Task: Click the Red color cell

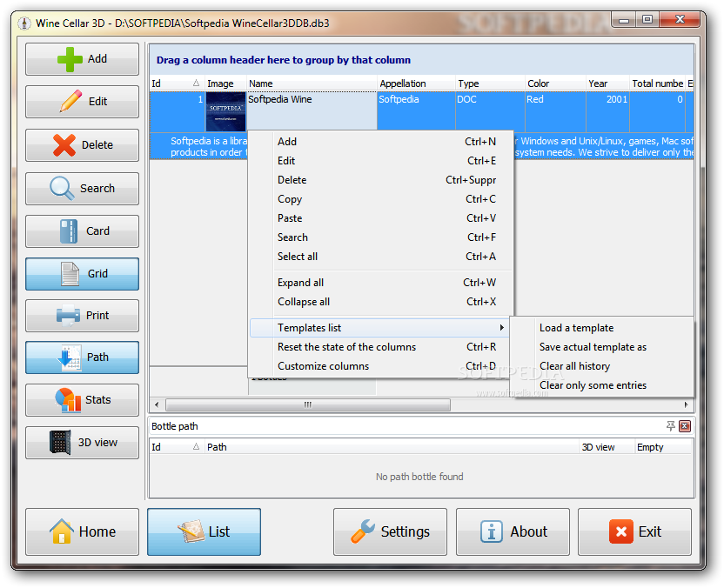Action: tap(555, 111)
